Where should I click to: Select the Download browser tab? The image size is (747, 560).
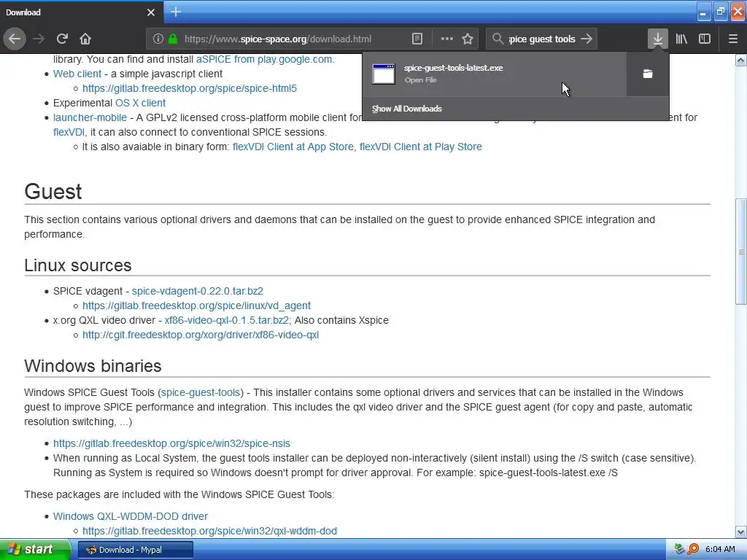point(81,12)
